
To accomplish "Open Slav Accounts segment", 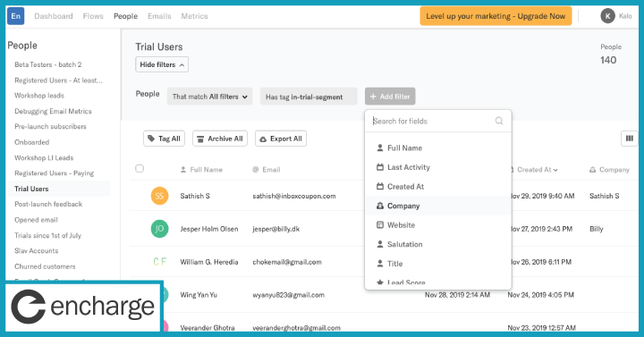I will pyautogui.click(x=36, y=251).
